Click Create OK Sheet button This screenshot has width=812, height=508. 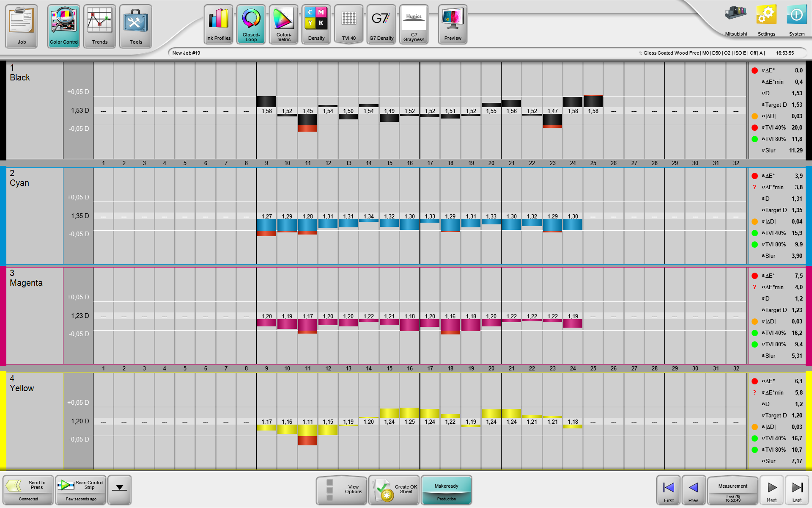(394, 489)
